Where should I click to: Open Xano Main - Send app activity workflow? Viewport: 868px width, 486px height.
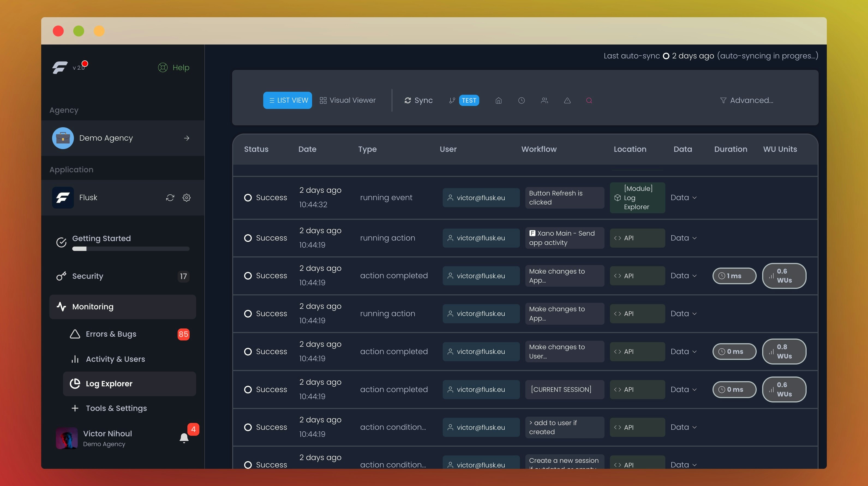click(x=564, y=238)
